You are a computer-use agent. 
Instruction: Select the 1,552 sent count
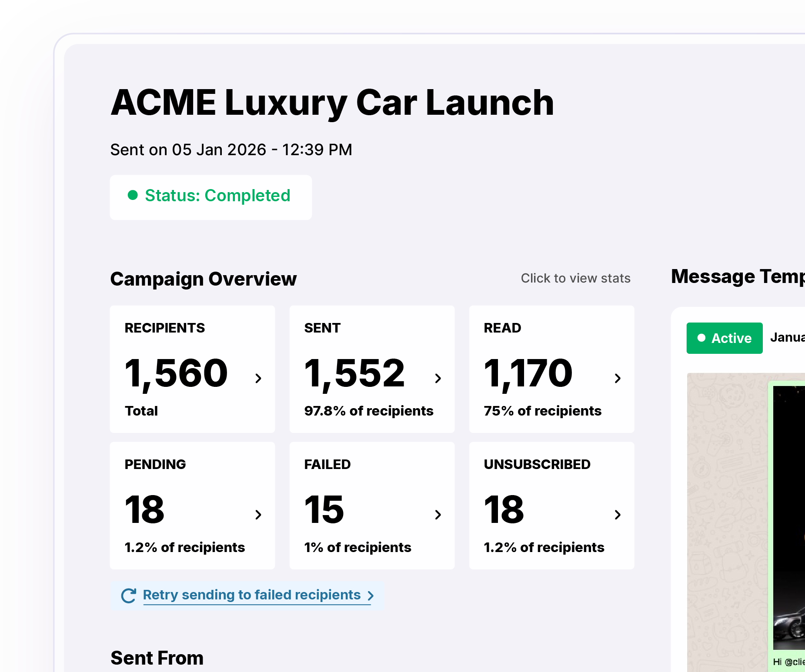point(354,373)
